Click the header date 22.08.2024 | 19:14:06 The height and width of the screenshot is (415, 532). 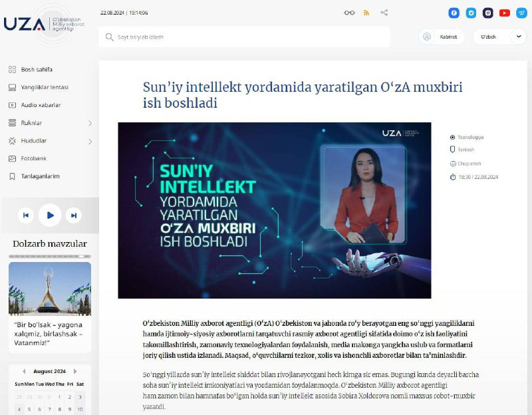124,13
